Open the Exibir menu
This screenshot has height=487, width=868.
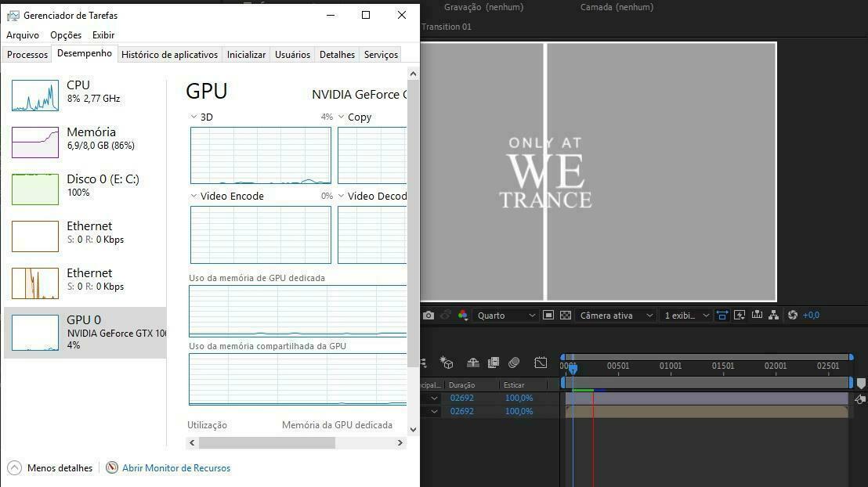[x=103, y=35]
